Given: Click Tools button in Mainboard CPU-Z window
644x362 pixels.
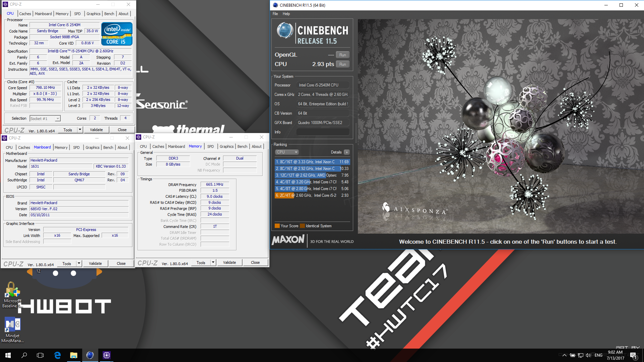Looking at the screenshot, I should click(x=67, y=263).
